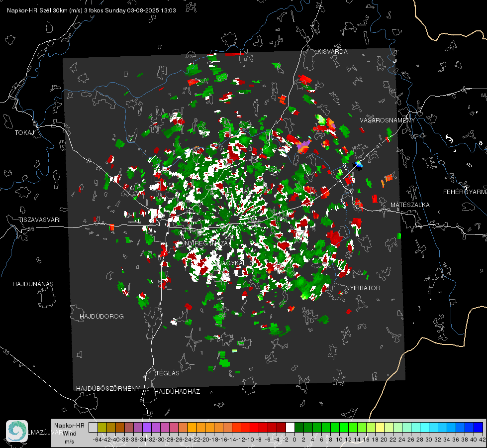
Task: Click the 0 legend value
Action: (294, 440)
